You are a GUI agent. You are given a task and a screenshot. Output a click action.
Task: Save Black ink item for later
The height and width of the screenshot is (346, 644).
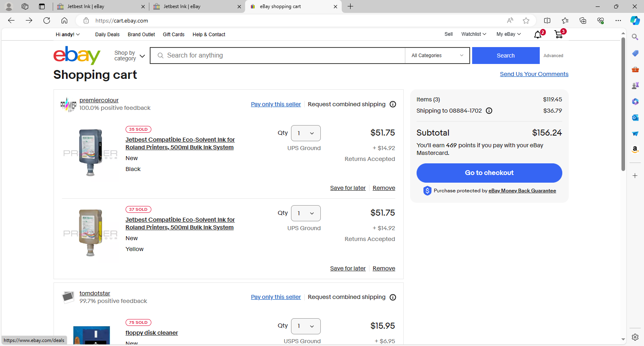click(348, 188)
